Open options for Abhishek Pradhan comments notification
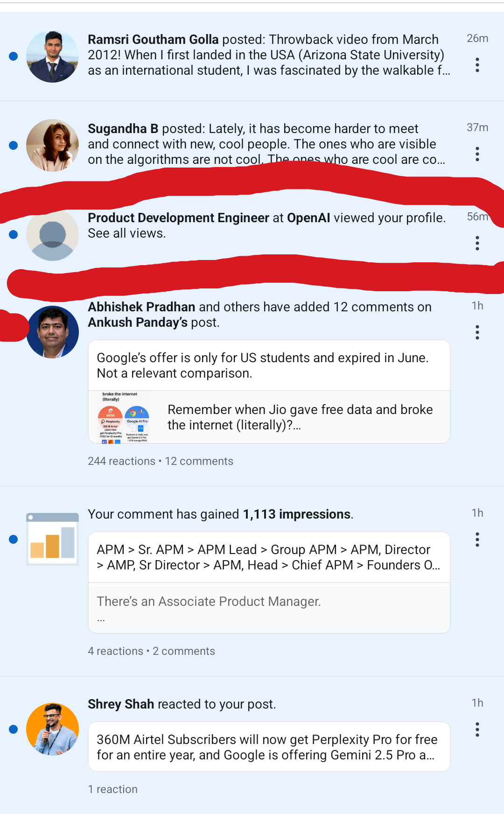Screen dimensions: 504x814 tap(477, 332)
